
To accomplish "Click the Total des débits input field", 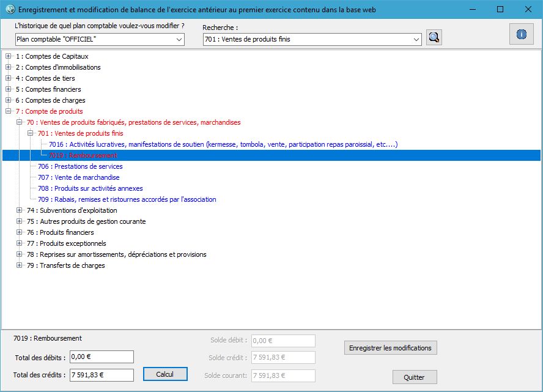I will [x=101, y=357].
